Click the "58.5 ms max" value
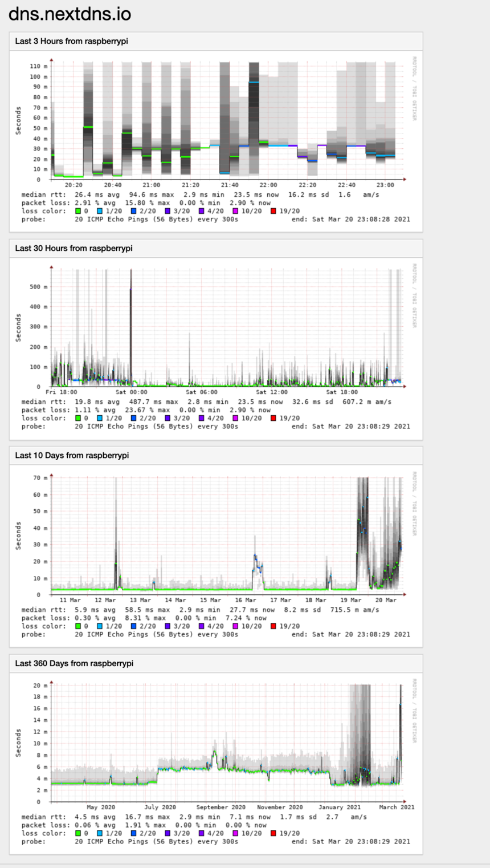The width and height of the screenshot is (490, 868). [x=148, y=610]
